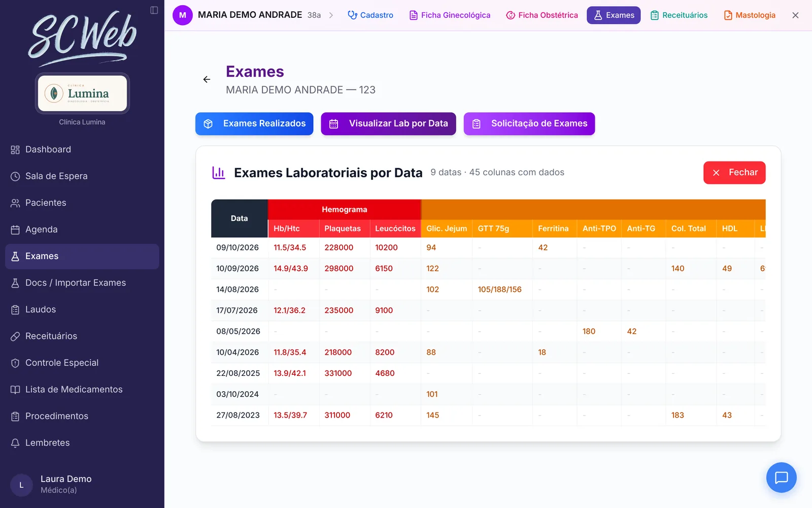Click the Clínica Lumina logo
812x508 pixels.
[x=82, y=93]
